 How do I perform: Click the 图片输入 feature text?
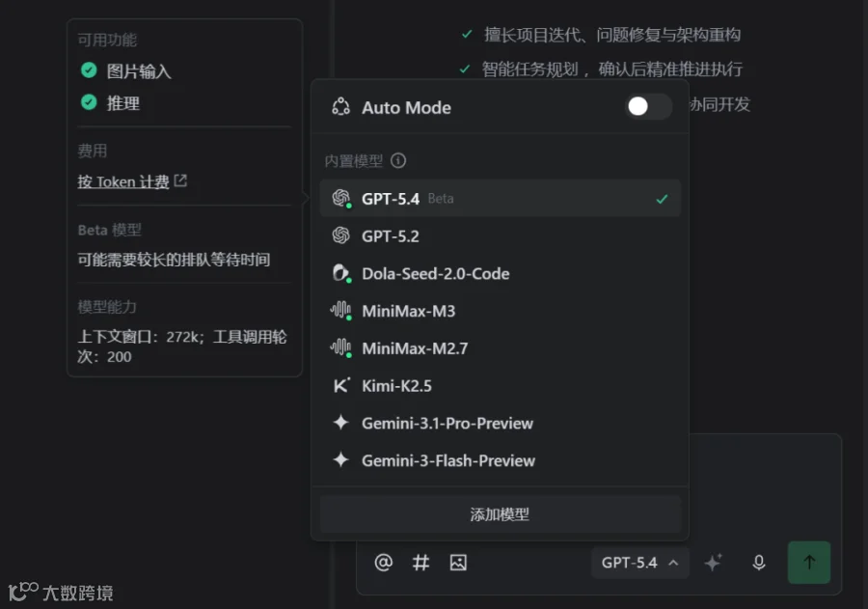pyautogui.click(x=139, y=71)
